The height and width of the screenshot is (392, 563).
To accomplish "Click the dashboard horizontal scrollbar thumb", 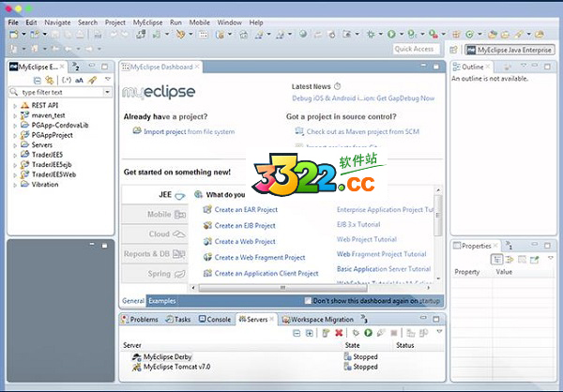I will 283,288.
